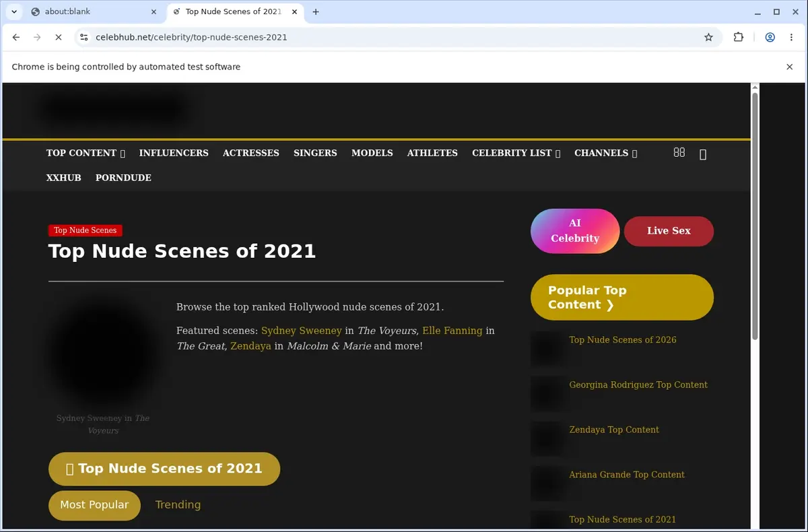Open Top Nude Scenes of 2026 sidebar link

click(623, 340)
